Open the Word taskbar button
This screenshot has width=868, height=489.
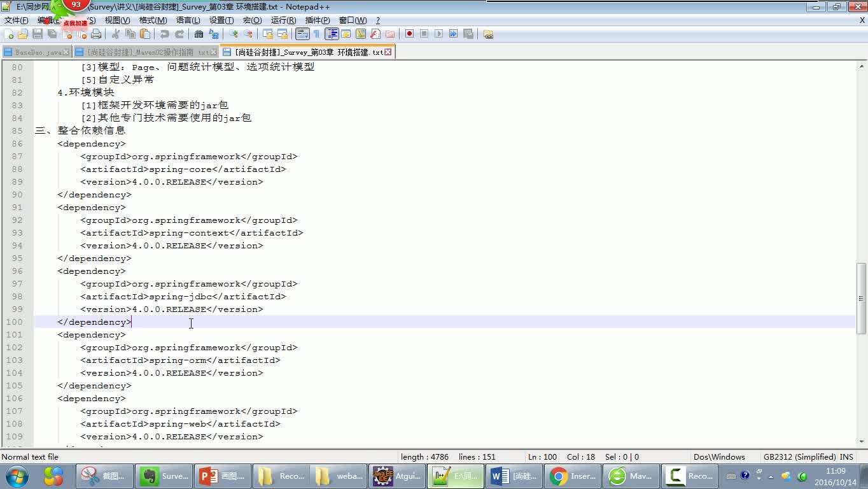coord(515,476)
